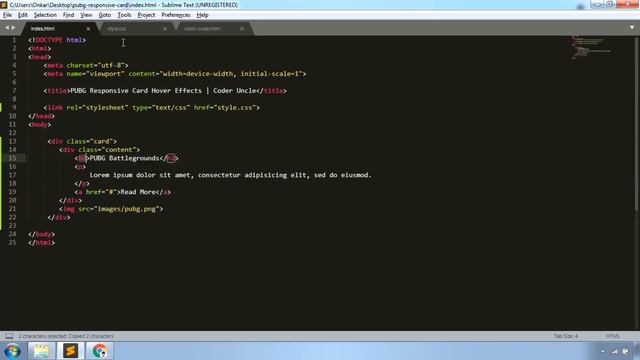640x360 pixels.
Task: Open the Preferences menu
Action: 176,15
